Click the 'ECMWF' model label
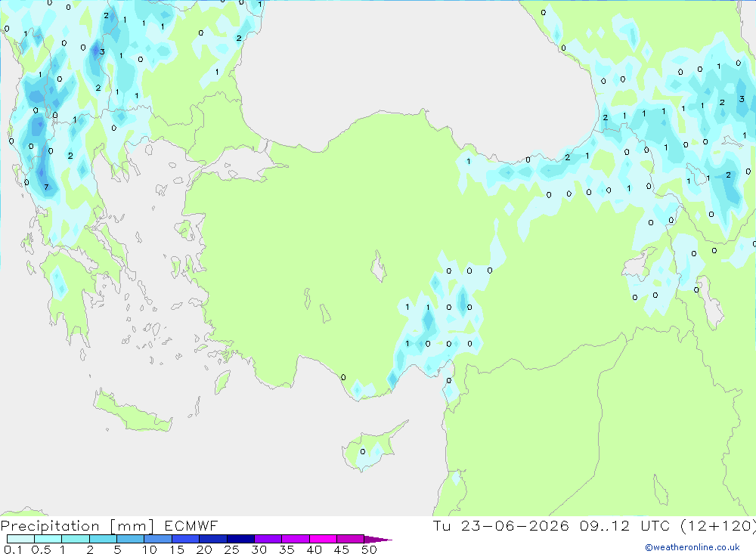This screenshot has width=756, height=554. pyautogui.click(x=191, y=525)
